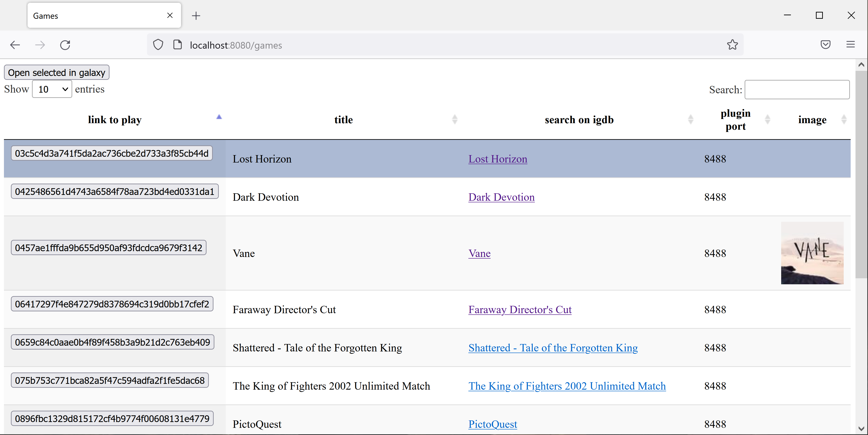This screenshot has width=868, height=435.
Task: Open the browser hamburger menu
Action: coord(850,44)
